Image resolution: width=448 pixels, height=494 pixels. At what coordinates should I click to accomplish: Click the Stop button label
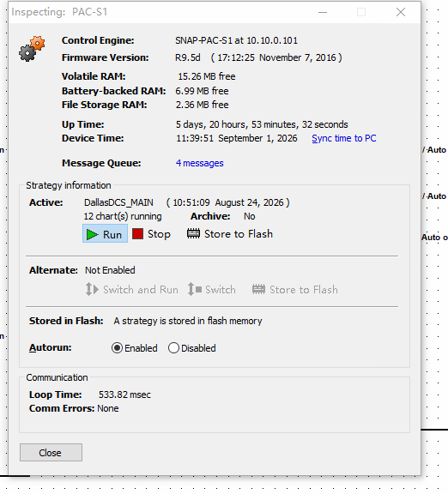pyautogui.click(x=159, y=234)
